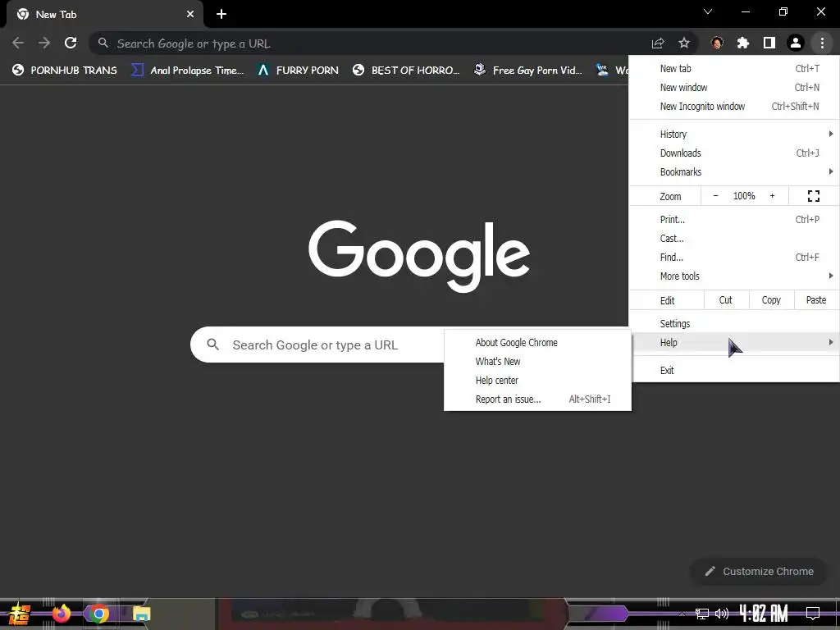Close the New Tab tab
This screenshot has width=840, height=630.
pos(190,15)
